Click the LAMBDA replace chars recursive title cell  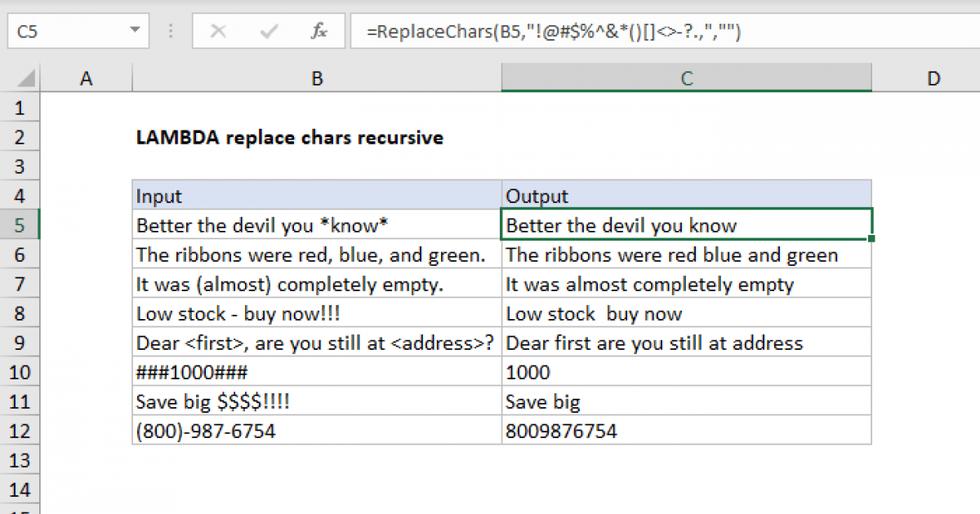(290, 138)
